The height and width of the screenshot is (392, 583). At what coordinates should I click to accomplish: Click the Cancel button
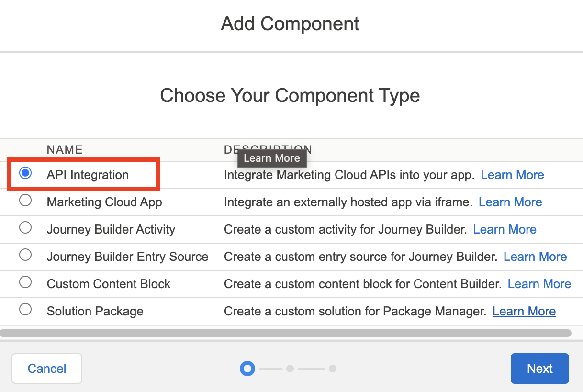pos(47,369)
